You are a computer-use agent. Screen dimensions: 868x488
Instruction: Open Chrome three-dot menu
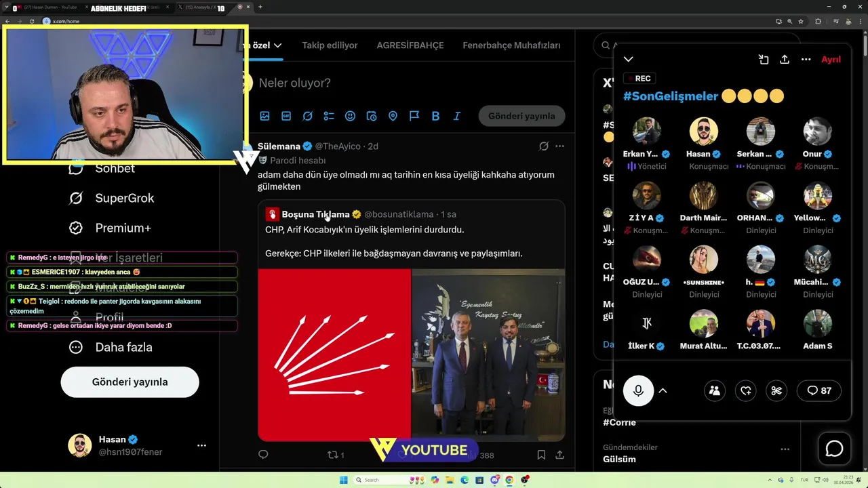[860, 21]
